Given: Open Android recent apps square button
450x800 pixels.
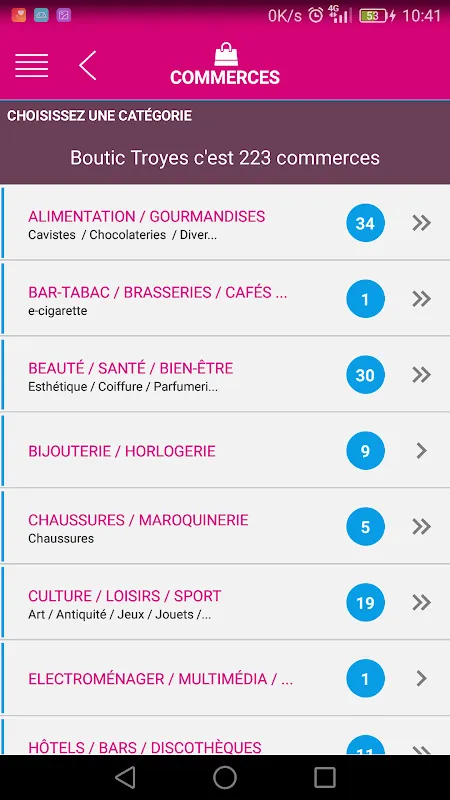Looking at the screenshot, I should click(x=324, y=778).
